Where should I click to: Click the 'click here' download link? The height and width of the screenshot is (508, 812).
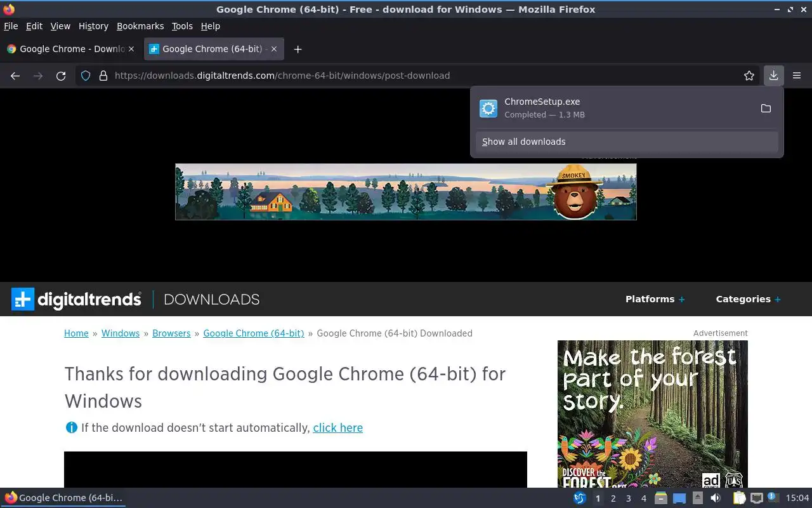[338, 428]
